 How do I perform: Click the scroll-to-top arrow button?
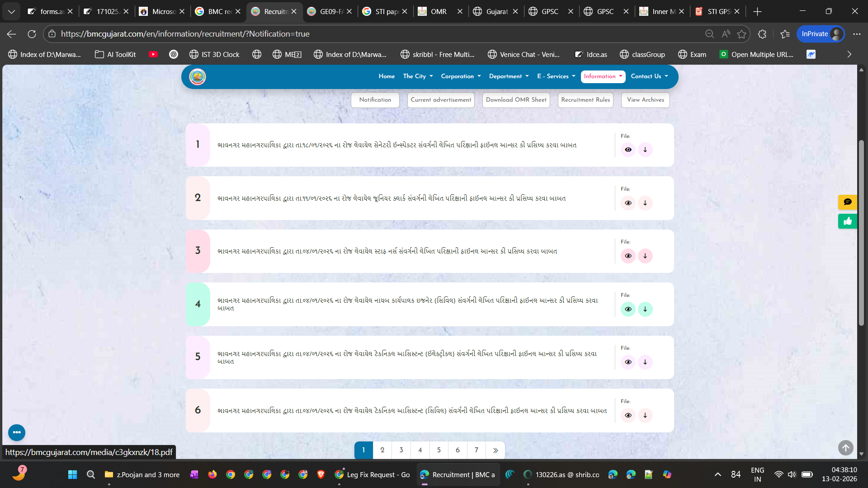tap(845, 448)
